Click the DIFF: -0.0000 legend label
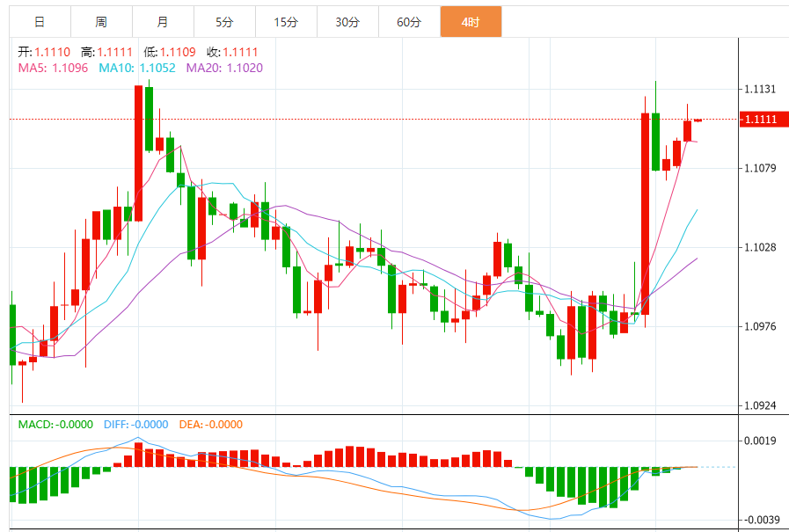 135,425
